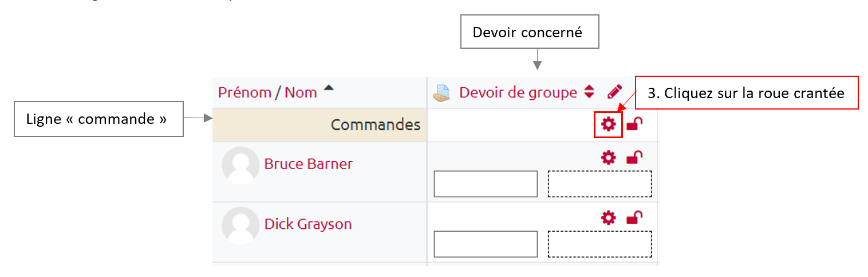This screenshot has height=277, width=868.
Task: Toggle the lock icon for Dick Grayson
Action: (x=634, y=217)
